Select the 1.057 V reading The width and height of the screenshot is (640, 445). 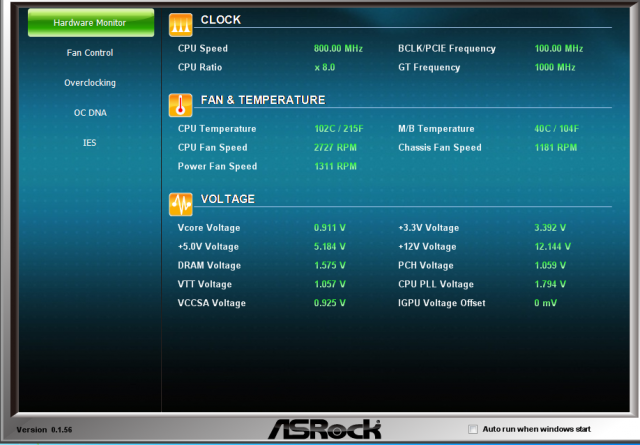click(330, 284)
